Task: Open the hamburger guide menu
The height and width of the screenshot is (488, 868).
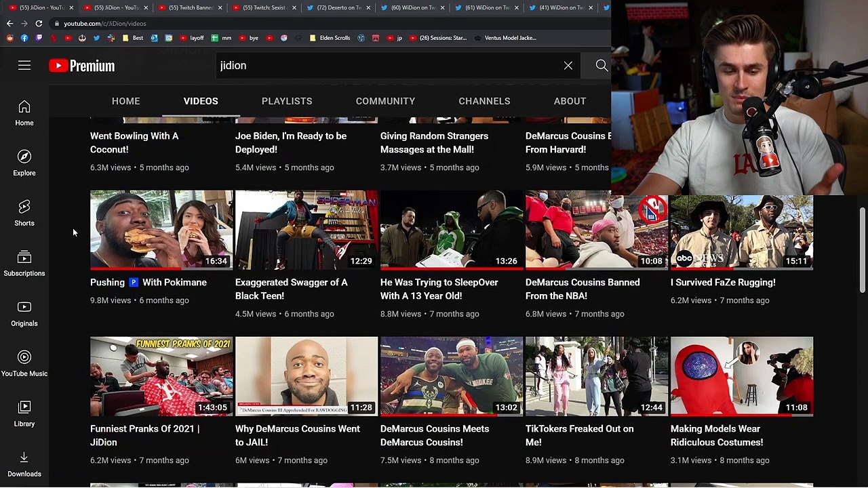Action: 24,66
